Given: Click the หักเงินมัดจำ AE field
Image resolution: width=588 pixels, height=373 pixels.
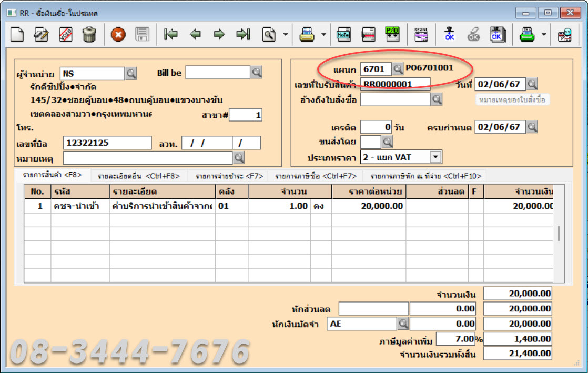Looking at the screenshot, I should click(361, 324).
